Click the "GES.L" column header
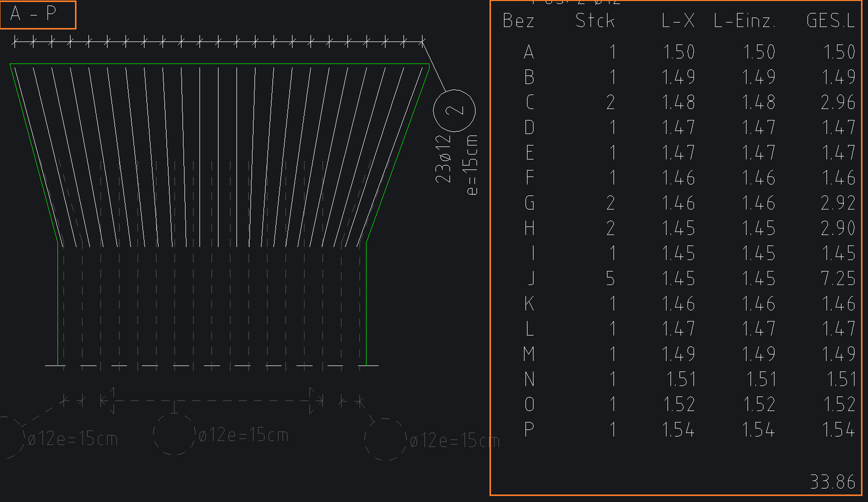Image resolution: width=868 pixels, height=502 pixels. pyautogui.click(x=830, y=21)
